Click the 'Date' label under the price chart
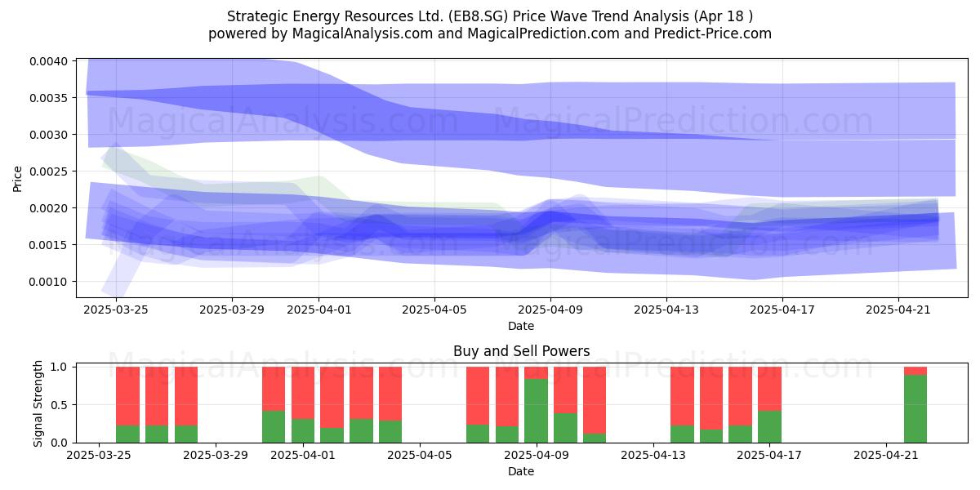The width and height of the screenshot is (980, 490). pyautogui.click(x=521, y=326)
